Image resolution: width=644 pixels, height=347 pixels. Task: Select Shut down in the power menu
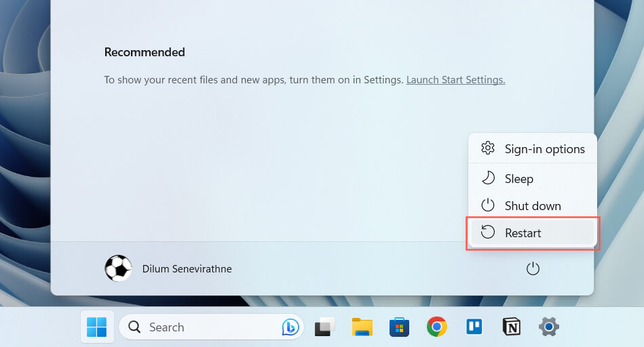click(x=533, y=206)
